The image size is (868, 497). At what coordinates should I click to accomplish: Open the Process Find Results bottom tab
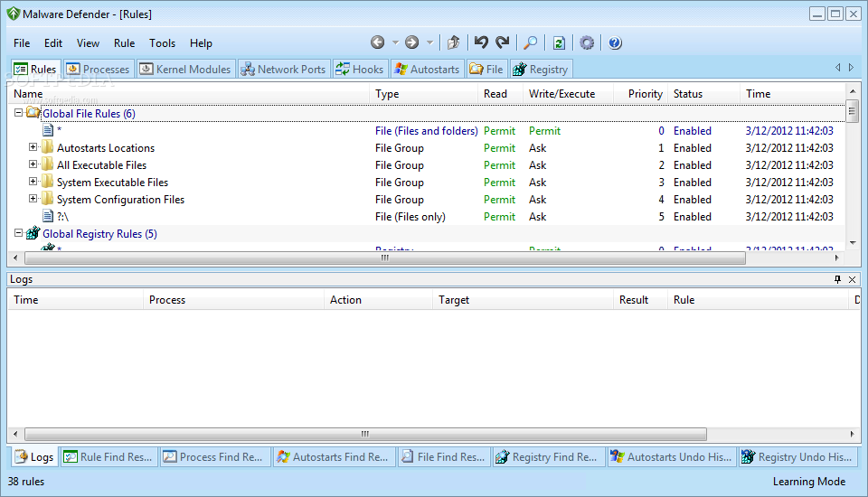pos(213,457)
